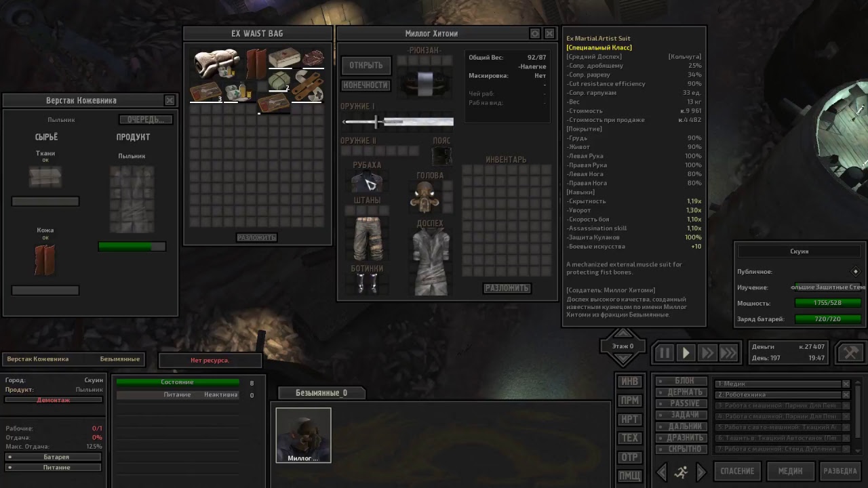The image size is (868, 488).
Task: Go down one floor below Этаж 0
Action: (x=623, y=359)
